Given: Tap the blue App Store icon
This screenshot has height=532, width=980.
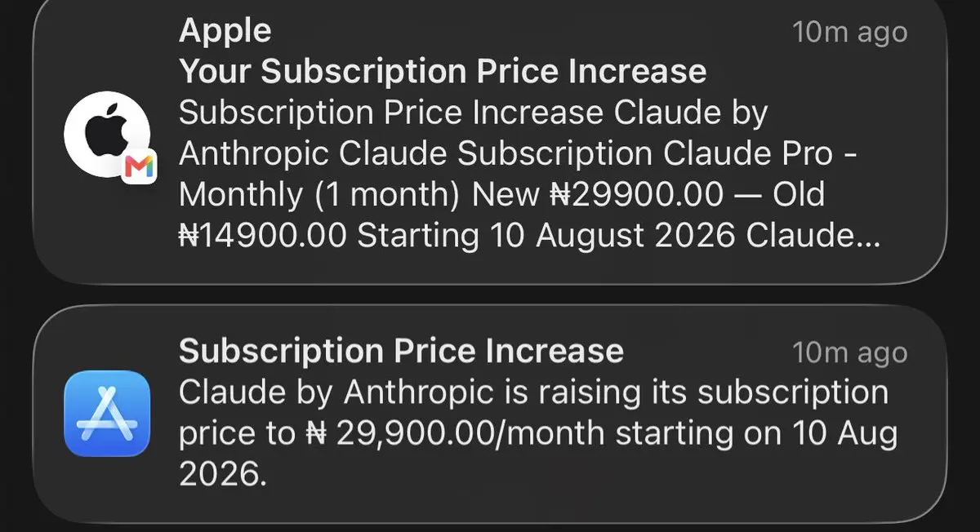Looking at the screenshot, I should coord(107,413).
